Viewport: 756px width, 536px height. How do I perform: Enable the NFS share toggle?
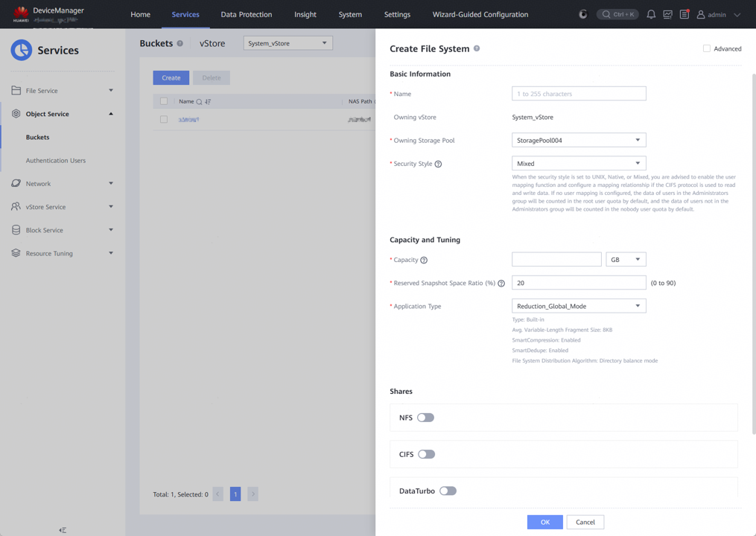[x=425, y=418]
